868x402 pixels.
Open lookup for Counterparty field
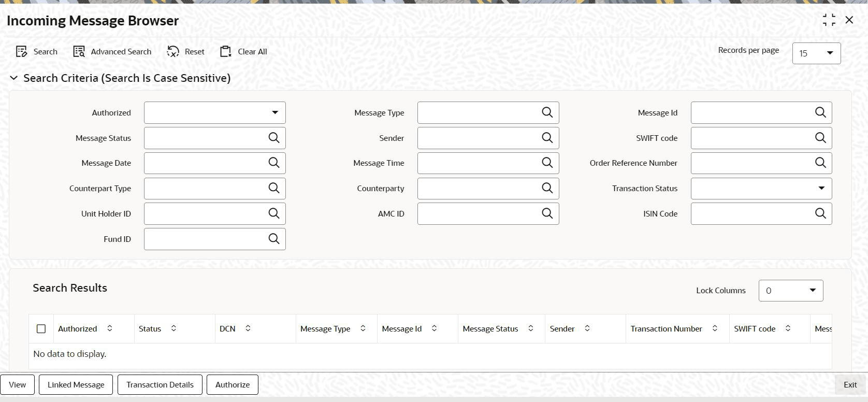point(547,188)
